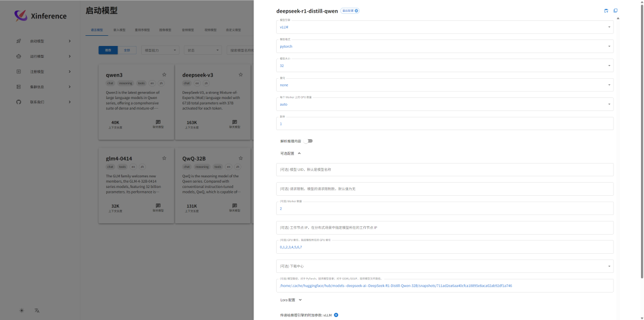Click the 请求限制 optional input field

tap(445, 189)
